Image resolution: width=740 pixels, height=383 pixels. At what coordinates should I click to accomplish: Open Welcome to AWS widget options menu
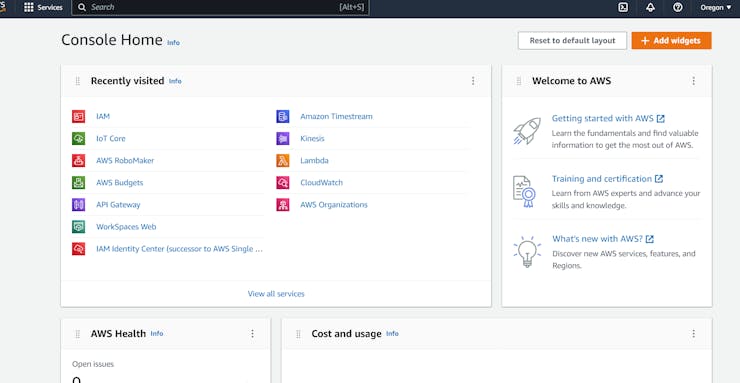click(693, 81)
